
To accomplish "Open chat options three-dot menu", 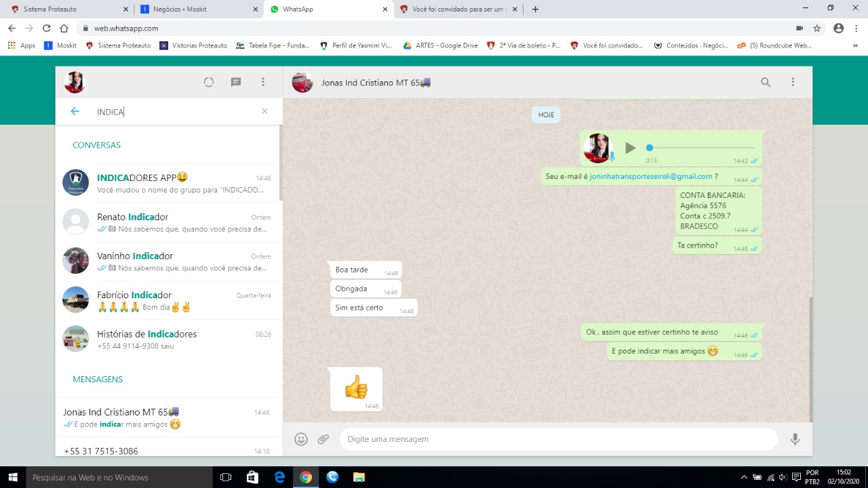I will tap(793, 82).
